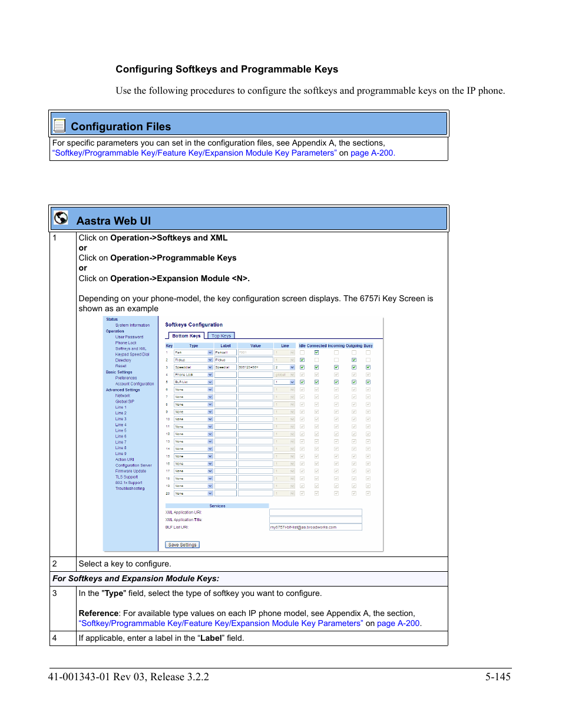The width and height of the screenshot is (562, 728).
Task: Check Busy box for key 1 Park
Action: (368, 353)
